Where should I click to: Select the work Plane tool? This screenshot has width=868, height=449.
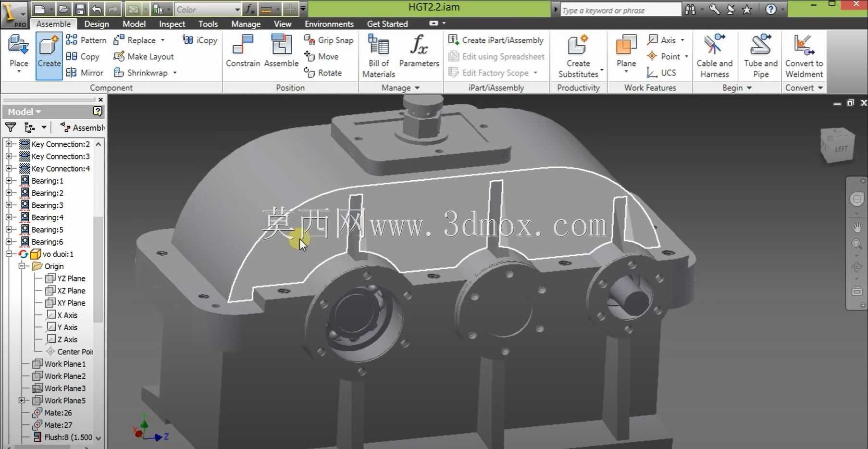click(x=626, y=46)
